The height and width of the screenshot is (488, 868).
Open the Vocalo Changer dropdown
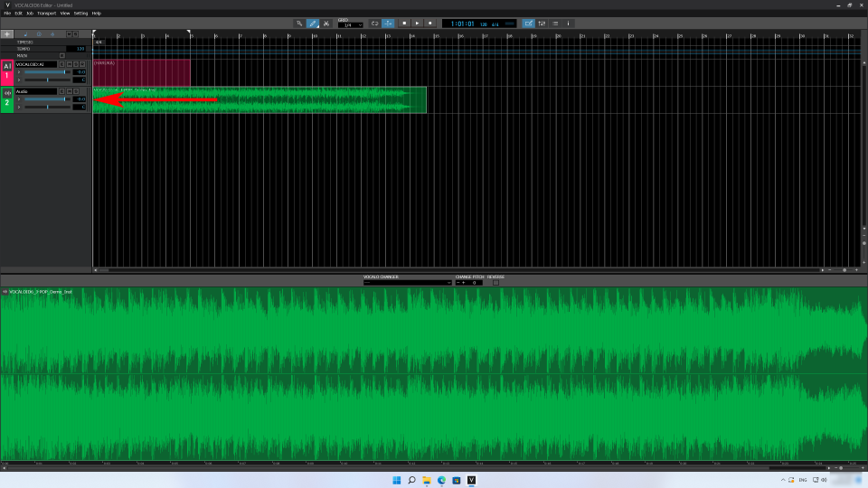[x=407, y=283]
